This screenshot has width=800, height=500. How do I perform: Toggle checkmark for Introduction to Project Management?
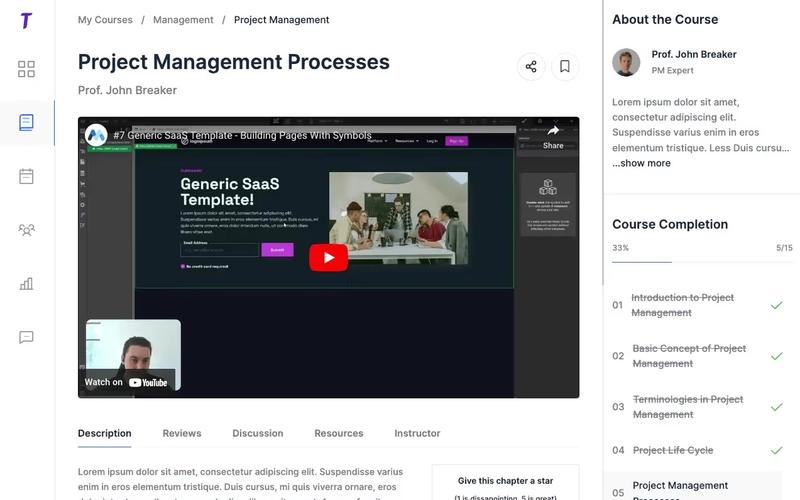(x=777, y=305)
